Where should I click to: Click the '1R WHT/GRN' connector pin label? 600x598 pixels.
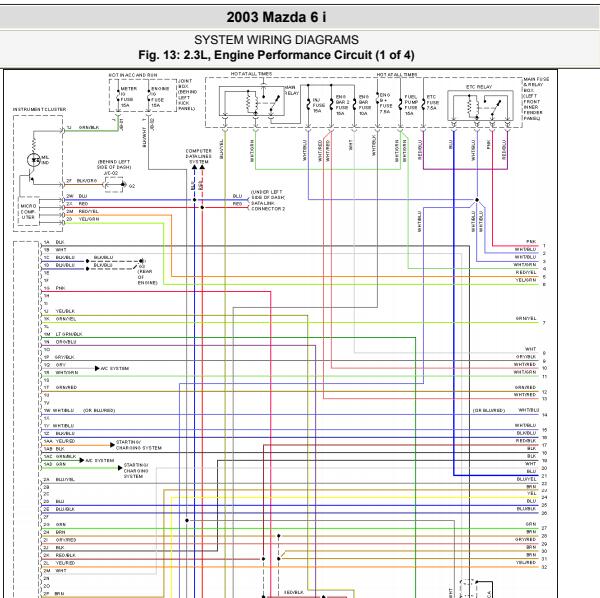click(60, 372)
